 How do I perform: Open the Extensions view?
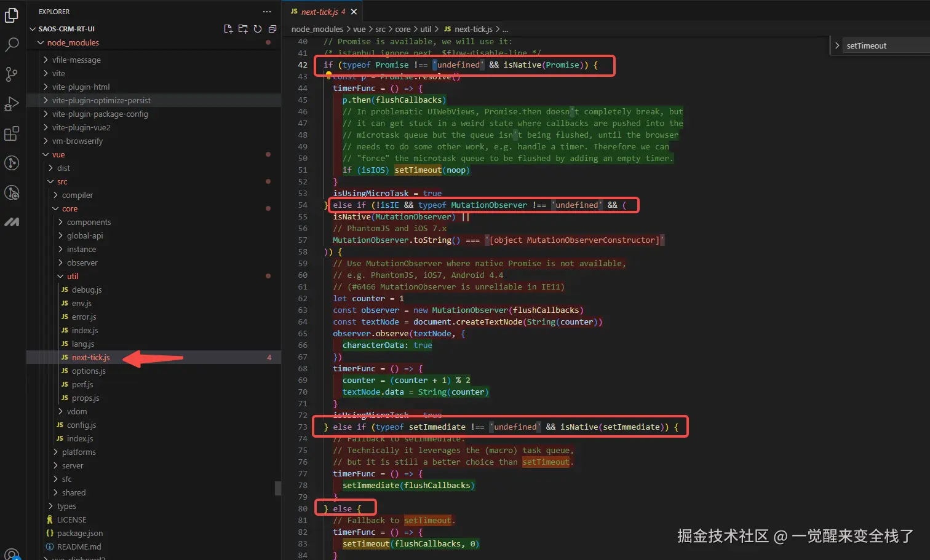(12, 133)
